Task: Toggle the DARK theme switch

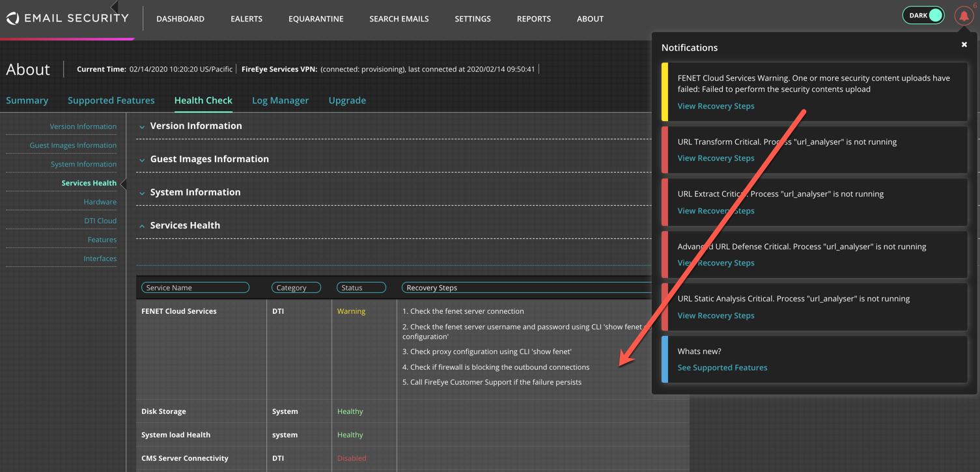Action: [x=923, y=16]
